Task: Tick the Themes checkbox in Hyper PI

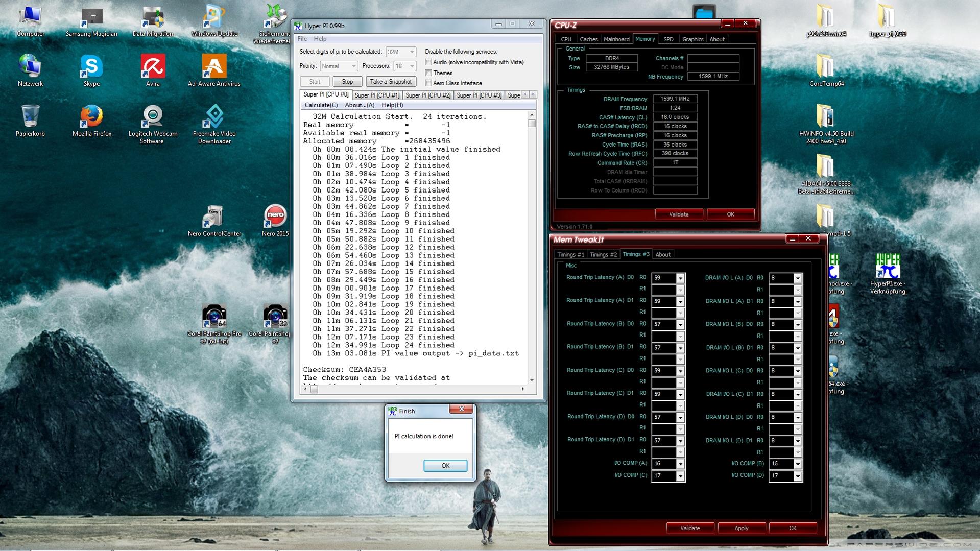Action: pos(428,73)
